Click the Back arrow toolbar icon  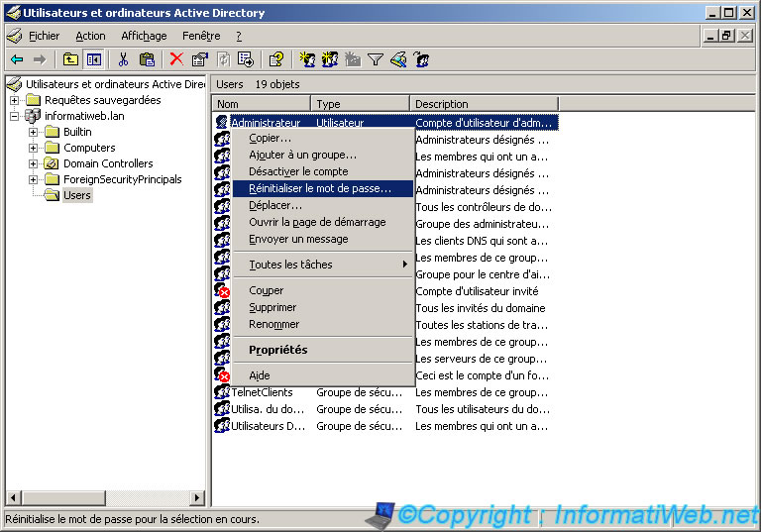[x=17, y=59]
